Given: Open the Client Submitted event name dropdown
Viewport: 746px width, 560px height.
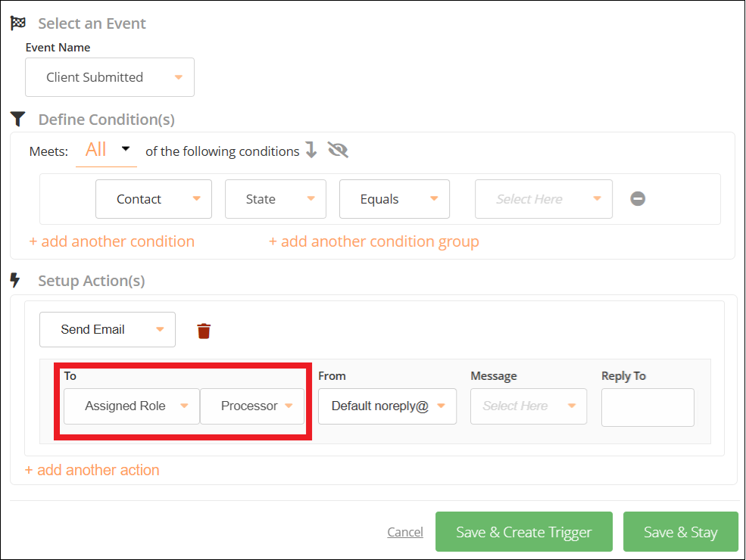Looking at the screenshot, I should point(110,77).
